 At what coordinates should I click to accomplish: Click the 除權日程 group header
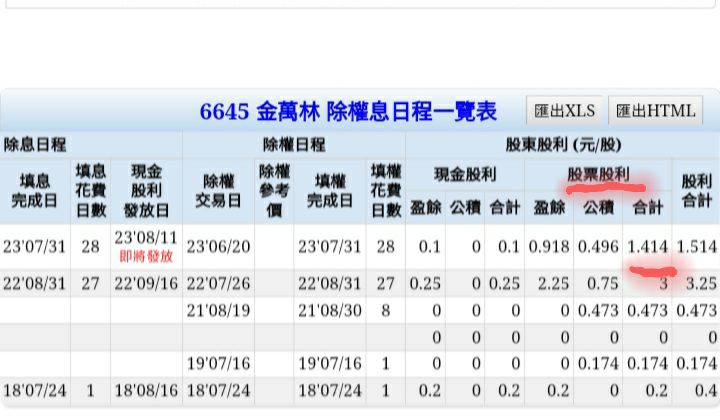(294, 145)
